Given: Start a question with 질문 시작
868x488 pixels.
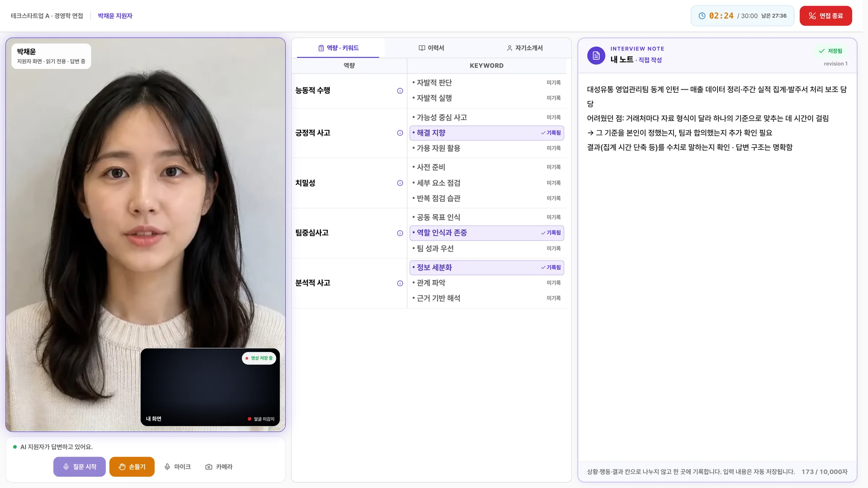Looking at the screenshot, I should pos(80,467).
